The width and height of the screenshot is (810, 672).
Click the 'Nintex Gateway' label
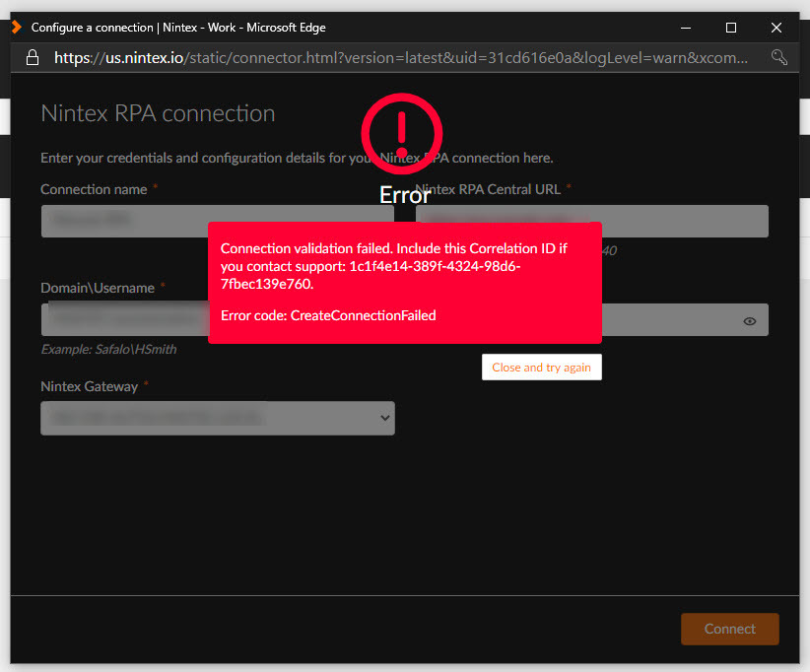coord(90,386)
